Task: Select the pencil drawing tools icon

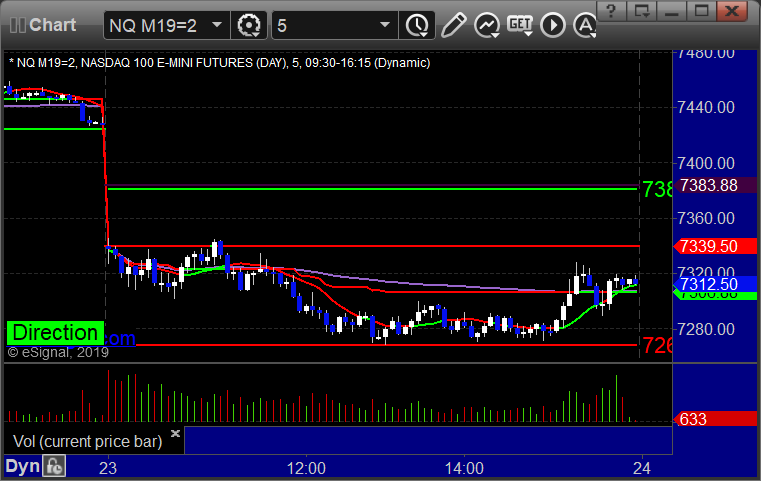Action: point(454,25)
